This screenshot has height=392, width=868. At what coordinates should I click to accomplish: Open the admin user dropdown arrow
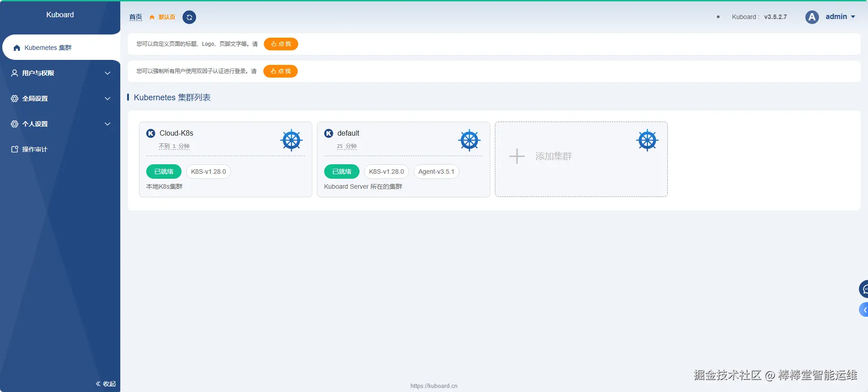853,17
